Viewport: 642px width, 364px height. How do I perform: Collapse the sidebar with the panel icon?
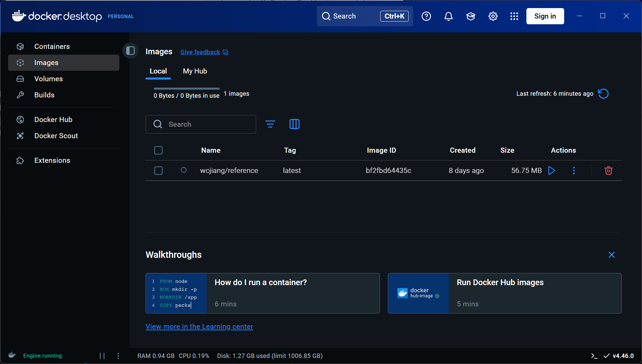pyautogui.click(x=130, y=51)
